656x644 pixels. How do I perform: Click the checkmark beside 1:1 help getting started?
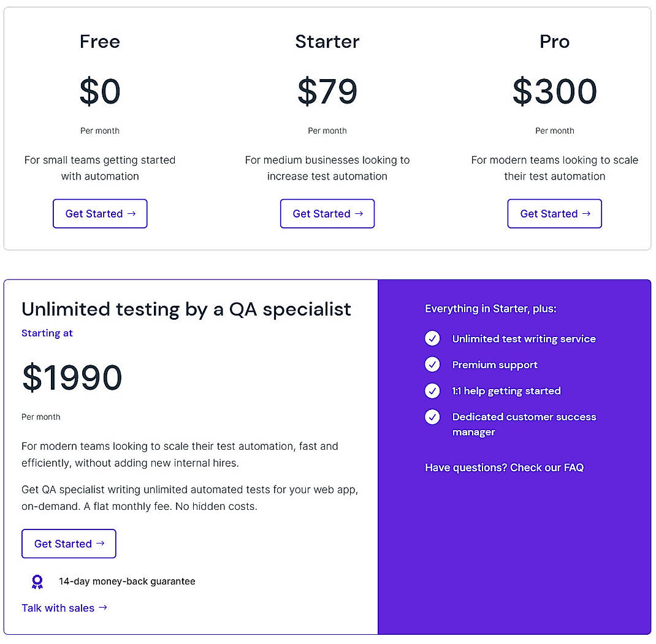pos(432,391)
